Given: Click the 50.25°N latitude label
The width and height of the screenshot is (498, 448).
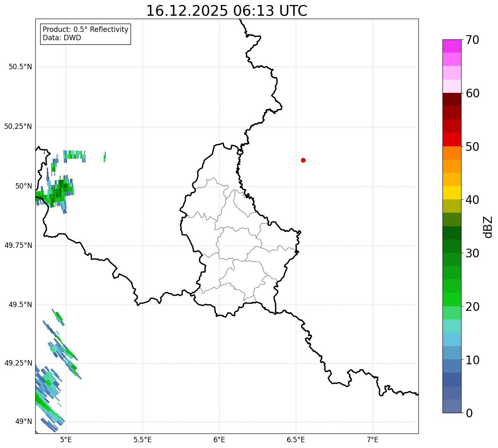Looking at the screenshot, I should tap(18, 127).
